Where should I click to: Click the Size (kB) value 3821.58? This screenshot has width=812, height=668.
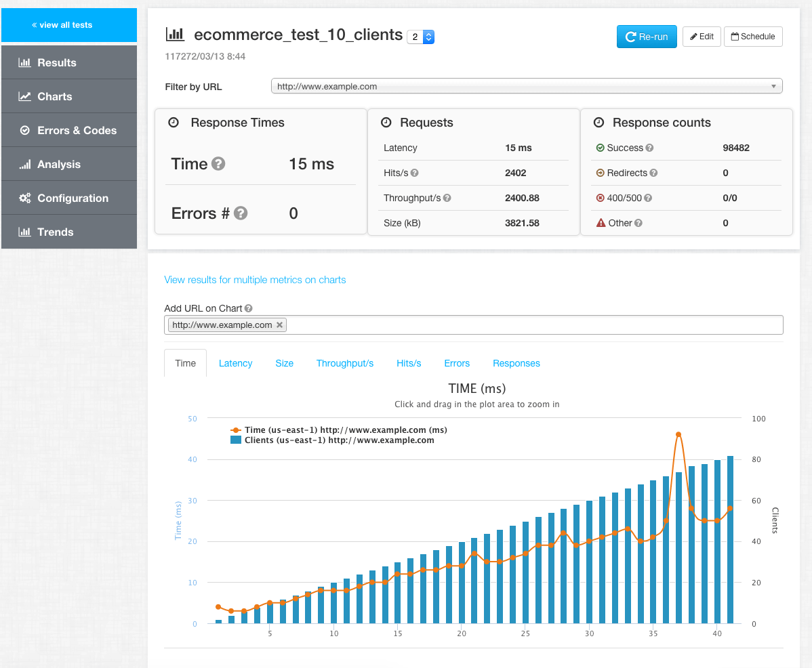(x=522, y=223)
